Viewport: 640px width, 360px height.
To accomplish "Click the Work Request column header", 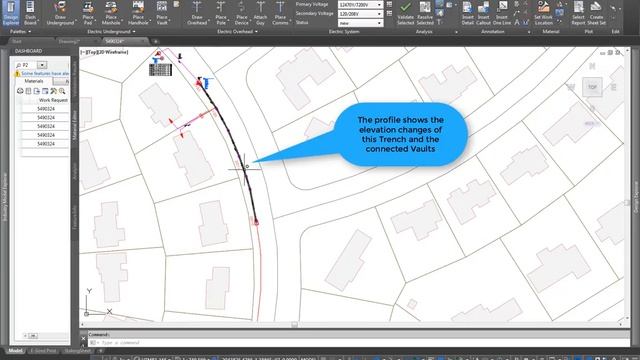I will (x=53, y=100).
